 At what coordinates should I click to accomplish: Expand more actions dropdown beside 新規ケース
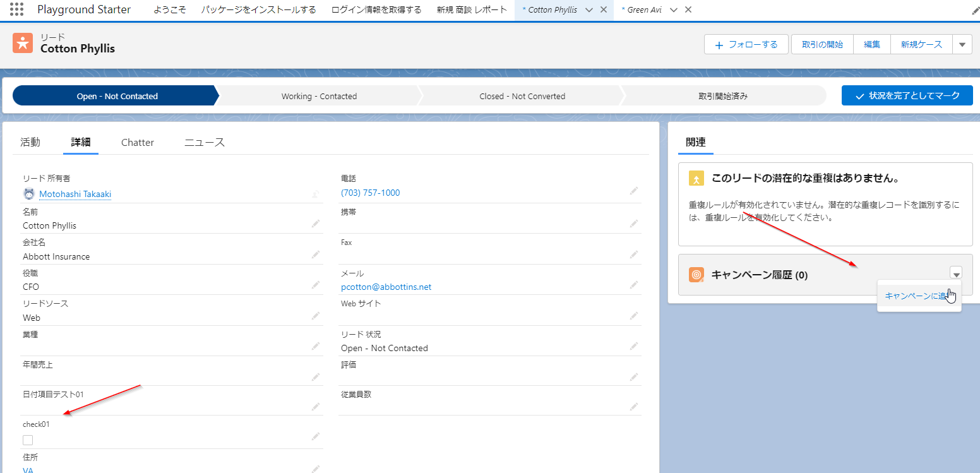tap(962, 44)
